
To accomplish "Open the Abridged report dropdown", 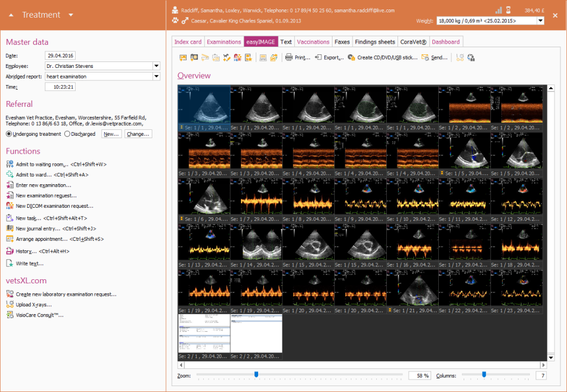I will [x=157, y=77].
